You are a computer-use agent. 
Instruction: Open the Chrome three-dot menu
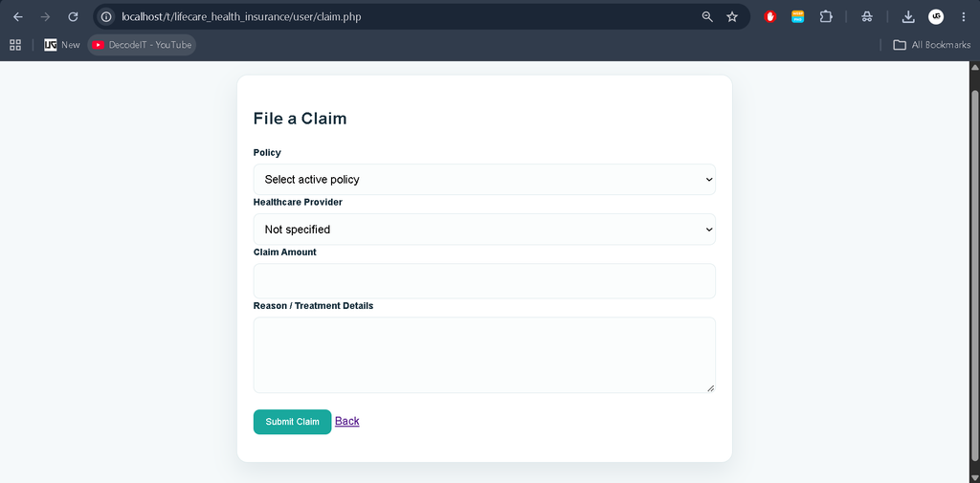(x=963, y=17)
